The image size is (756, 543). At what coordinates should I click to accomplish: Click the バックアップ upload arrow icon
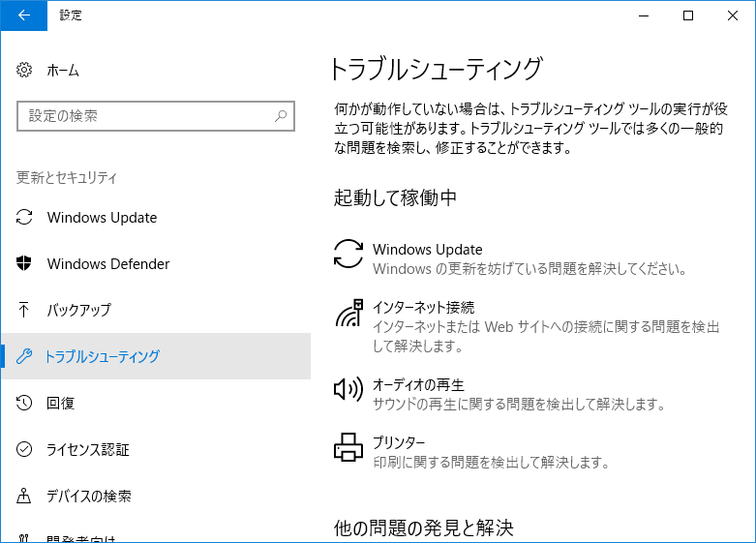coord(23,310)
